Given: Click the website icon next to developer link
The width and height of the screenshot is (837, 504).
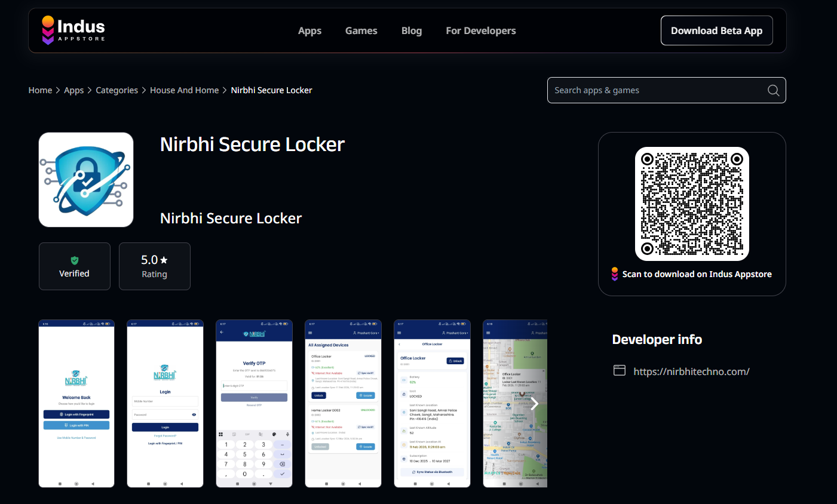Looking at the screenshot, I should (620, 370).
